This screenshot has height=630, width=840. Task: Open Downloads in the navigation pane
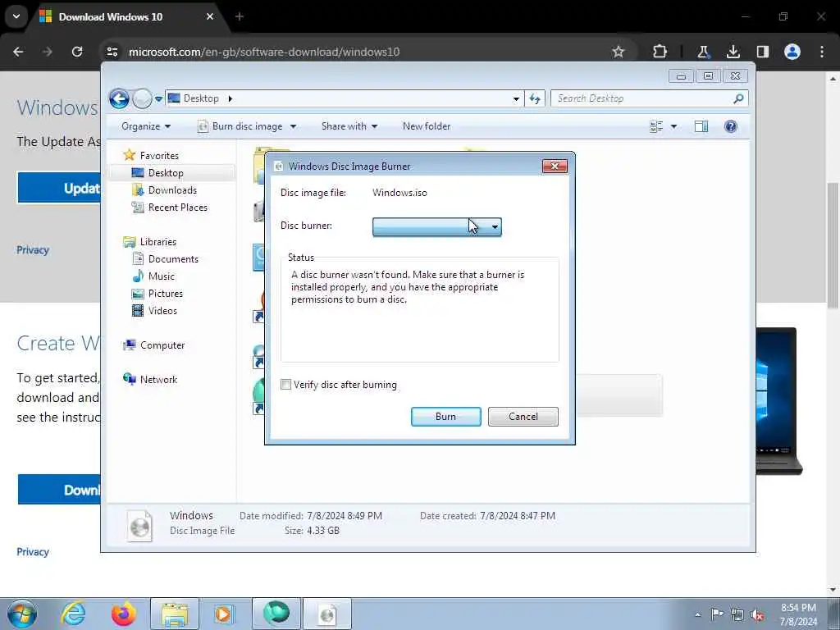click(172, 190)
